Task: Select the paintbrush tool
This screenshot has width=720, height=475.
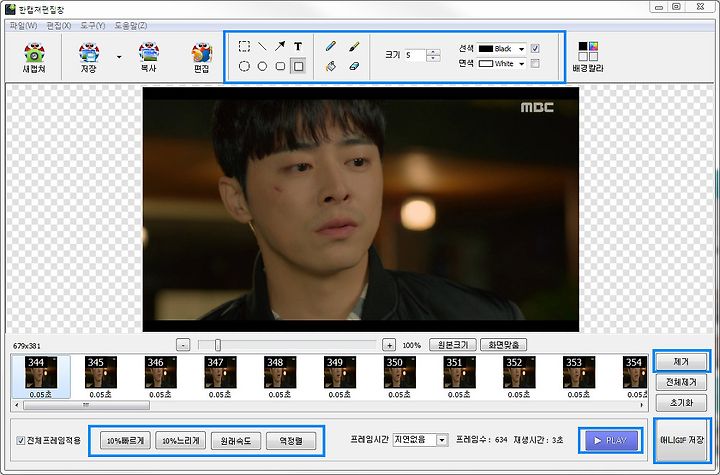Action: tap(354, 46)
